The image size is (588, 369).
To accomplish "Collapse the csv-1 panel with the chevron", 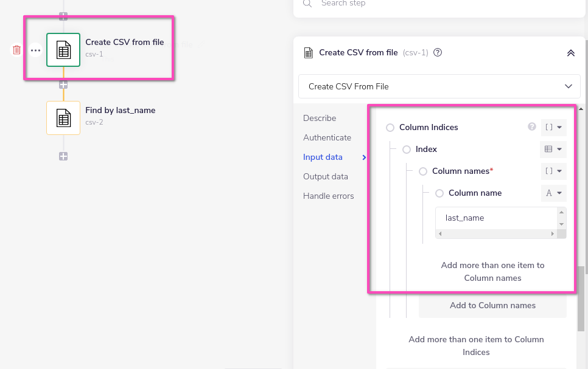I will click(x=570, y=53).
